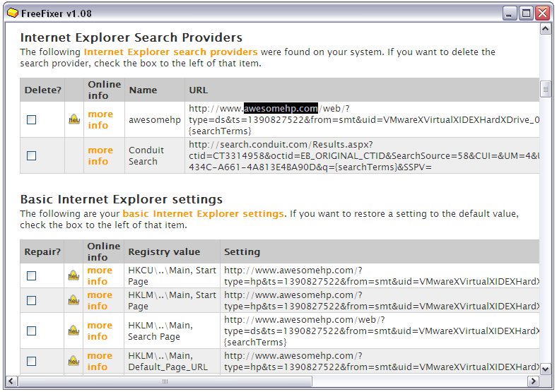The width and height of the screenshot is (557, 392).
Task: Click the Basic Internet Explorer settings heading
Action: (122, 199)
